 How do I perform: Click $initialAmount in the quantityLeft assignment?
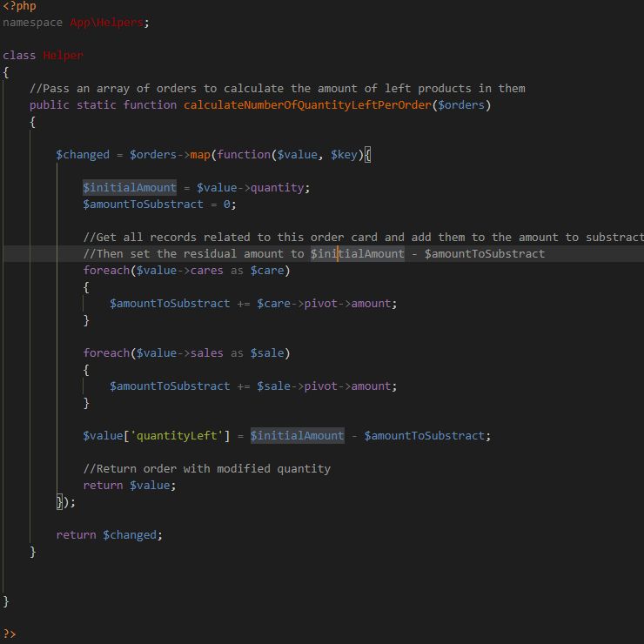click(x=298, y=436)
